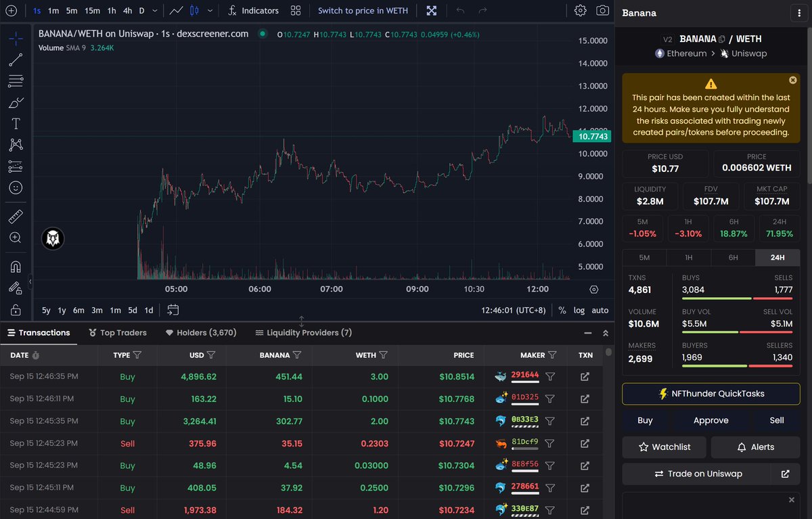Screen dimensions: 812x519
Task: Select the trend line drawing tool
Action: [16, 60]
